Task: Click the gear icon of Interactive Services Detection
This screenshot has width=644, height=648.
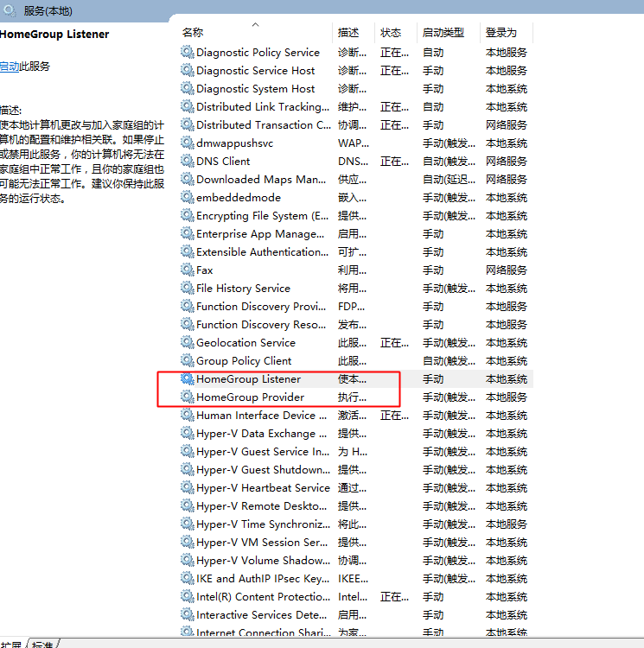Action: (x=188, y=615)
